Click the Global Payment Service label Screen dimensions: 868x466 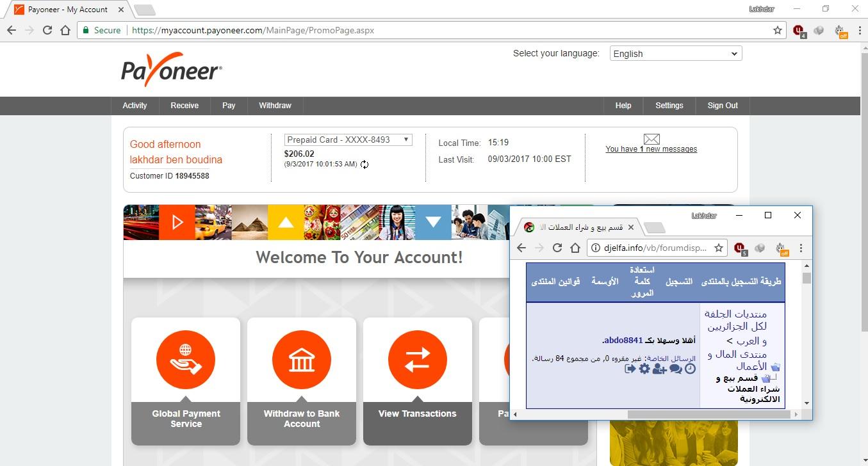pos(186,419)
